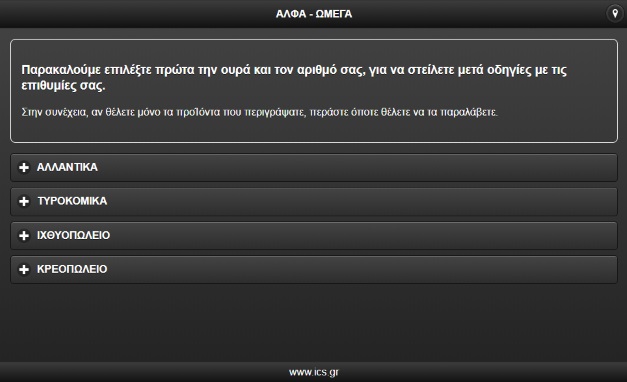
Task: Expand the ΙΧΘΥΟΠΩΛΕΙΟ queue section
Action: pos(314,236)
